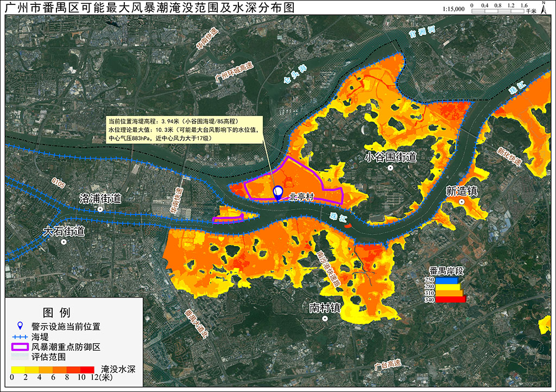Select the circle marker below 新造镇
The height and width of the screenshot is (392, 556).
click(462, 201)
